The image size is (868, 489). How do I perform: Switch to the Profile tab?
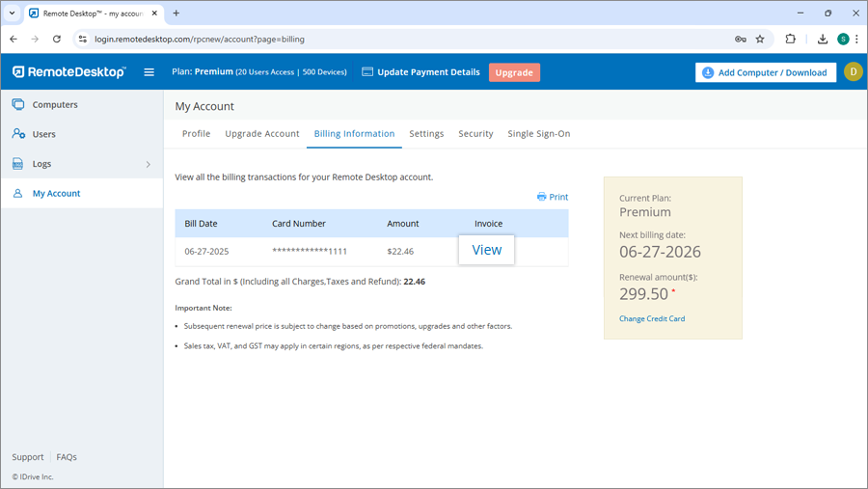pyautogui.click(x=196, y=134)
